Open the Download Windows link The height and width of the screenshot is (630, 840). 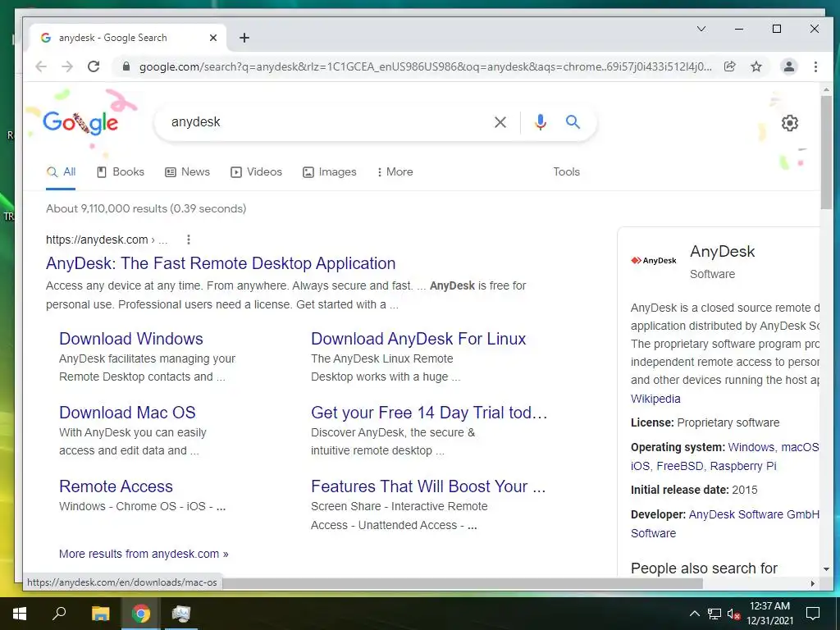tap(131, 339)
